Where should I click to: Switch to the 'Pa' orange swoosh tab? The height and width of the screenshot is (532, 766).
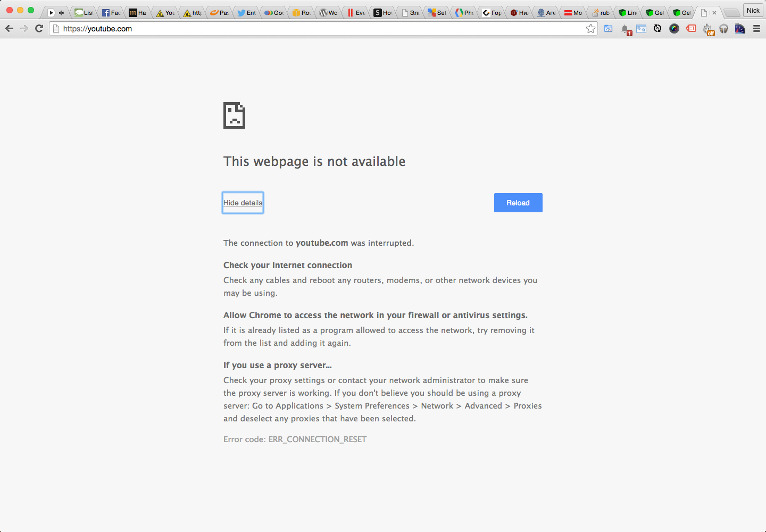click(219, 13)
